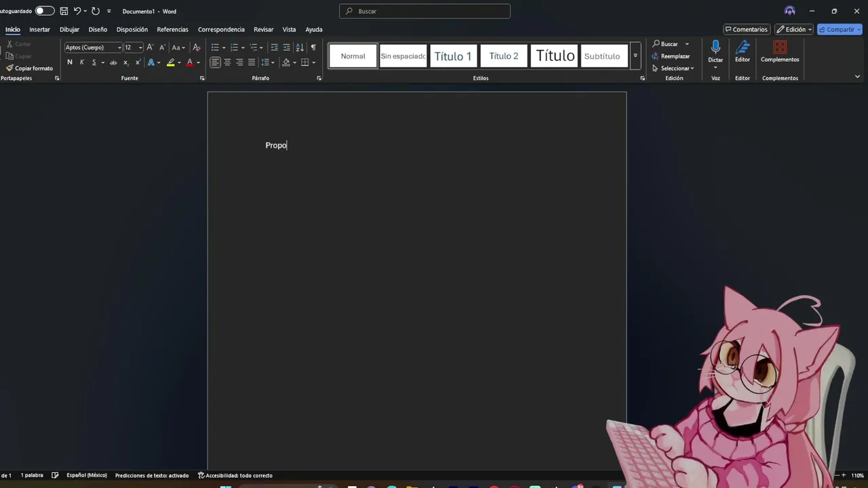Image resolution: width=868 pixels, height=488 pixels.
Task: Apply the red font color
Action: pyautogui.click(x=190, y=62)
